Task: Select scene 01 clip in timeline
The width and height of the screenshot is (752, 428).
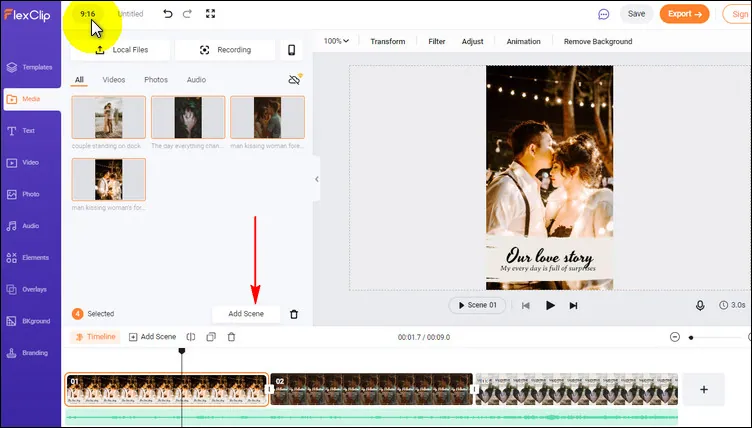Action: [x=167, y=390]
